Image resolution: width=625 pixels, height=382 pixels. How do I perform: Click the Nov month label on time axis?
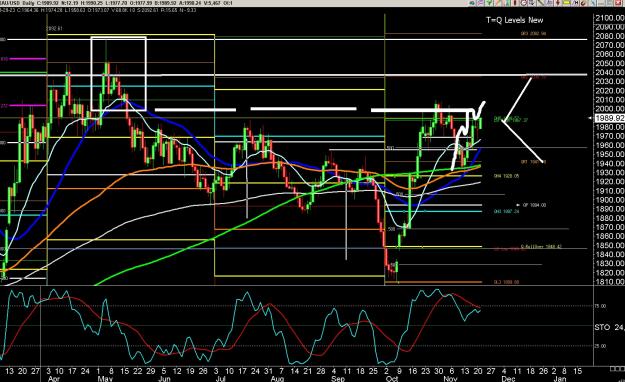450,378
